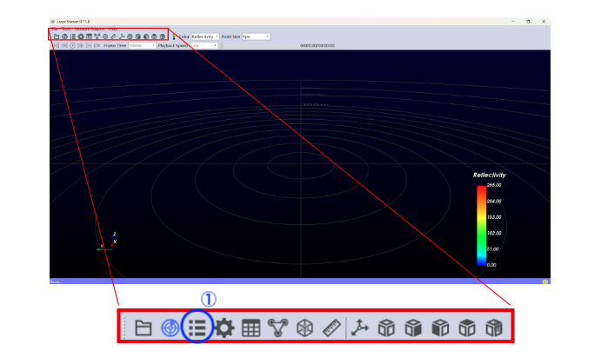Click the table grid icon
The height and width of the screenshot is (364, 601).
(x=251, y=328)
